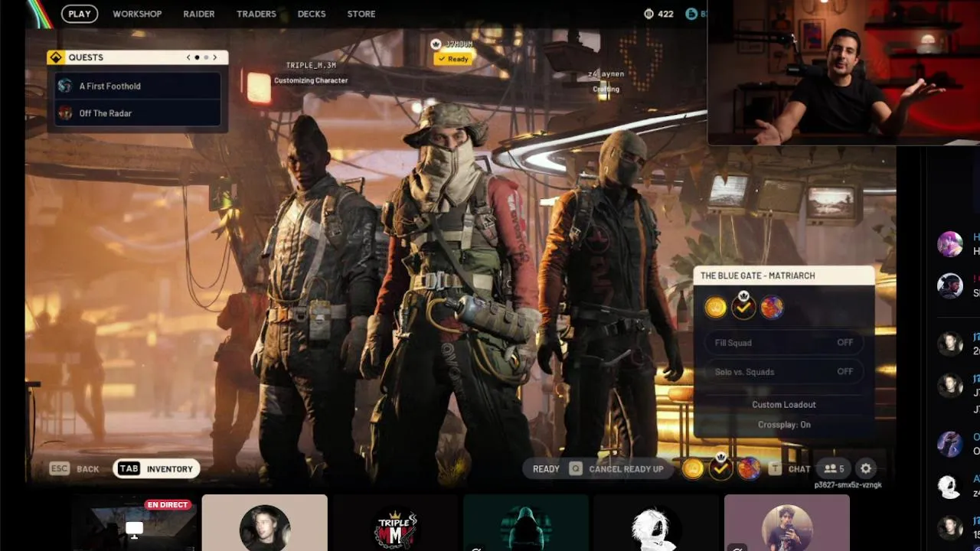This screenshot has width=980, height=551.
Task: Click colorful avatar in the bottom bar
Action: click(x=749, y=468)
